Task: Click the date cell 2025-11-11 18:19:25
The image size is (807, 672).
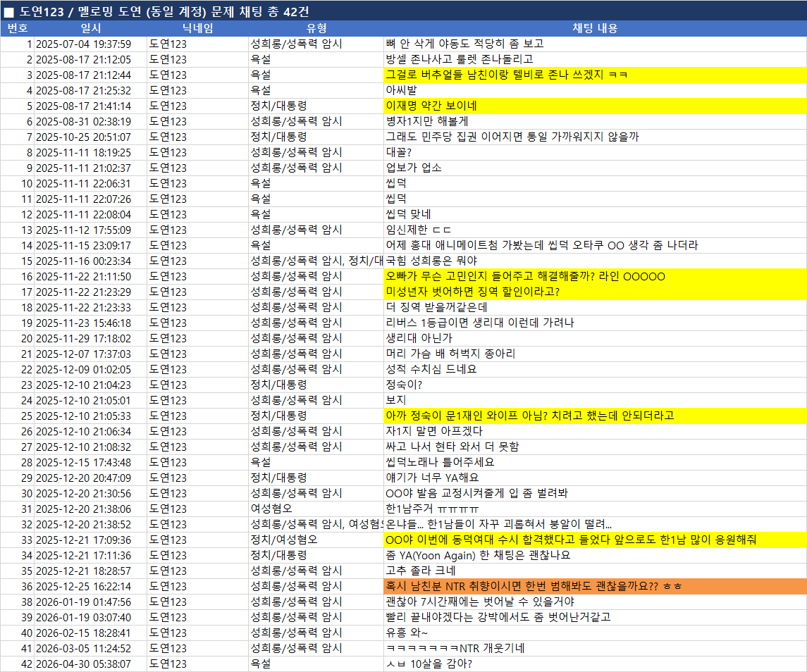Action: [91, 152]
